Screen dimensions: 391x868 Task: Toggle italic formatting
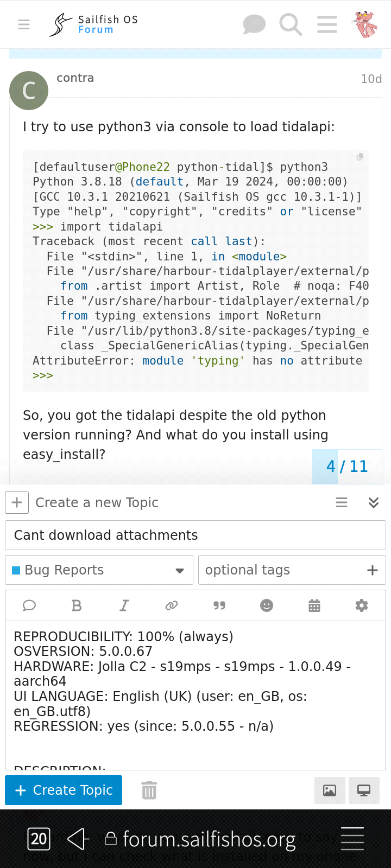point(124,605)
